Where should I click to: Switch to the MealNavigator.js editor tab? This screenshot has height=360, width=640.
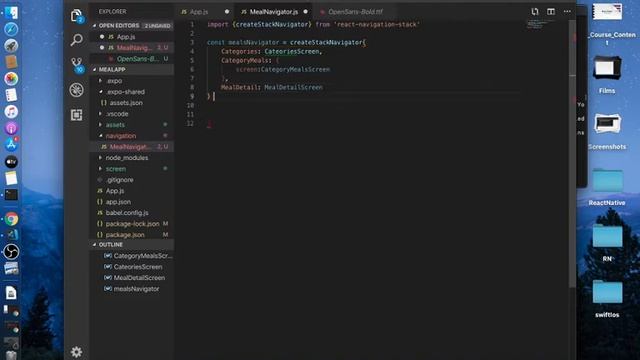pos(274,12)
